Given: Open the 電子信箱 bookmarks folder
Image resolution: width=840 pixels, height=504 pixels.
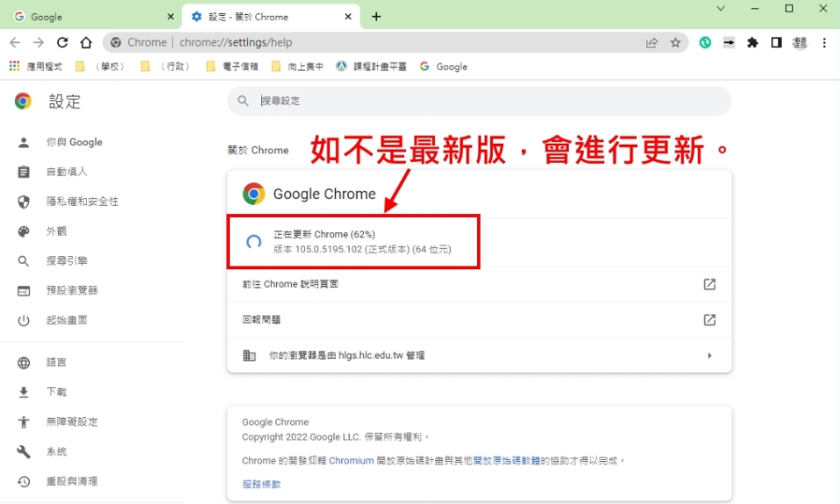Looking at the screenshot, I should coord(232,67).
